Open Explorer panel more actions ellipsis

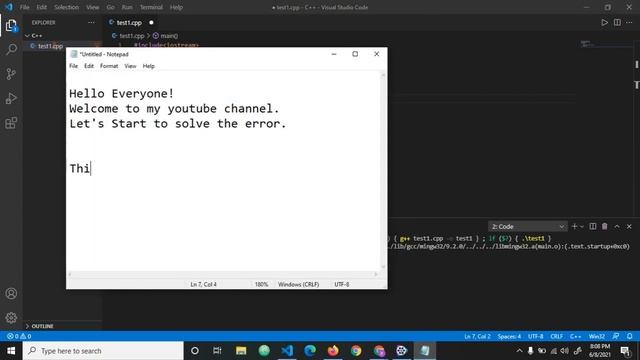pyautogui.click(x=91, y=22)
